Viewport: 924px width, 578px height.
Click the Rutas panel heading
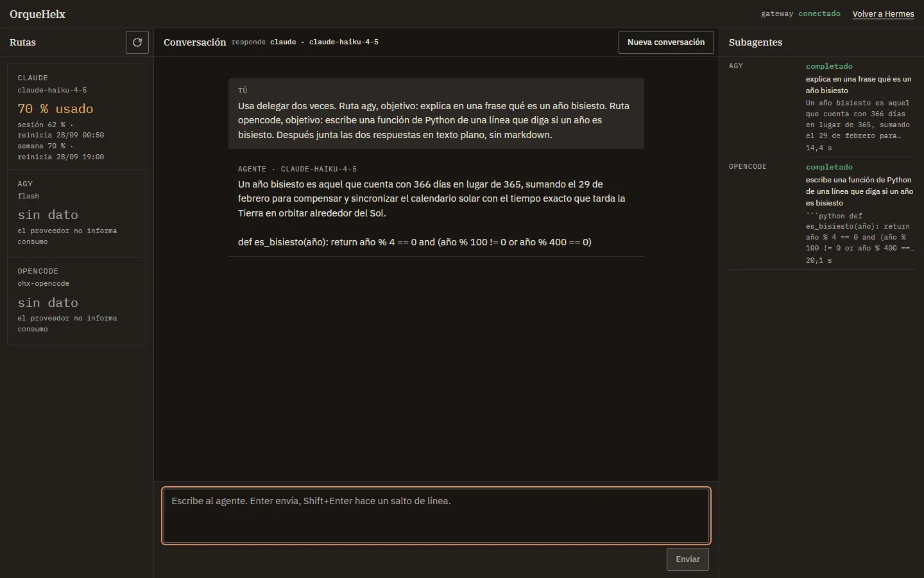pos(22,42)
